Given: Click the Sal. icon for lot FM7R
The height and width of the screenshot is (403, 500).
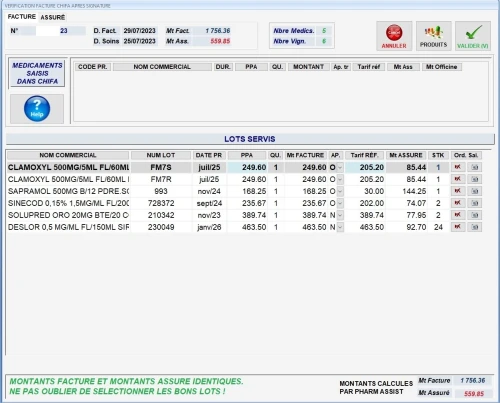Looking at the screenshot, I should click(x=475, y=179).
